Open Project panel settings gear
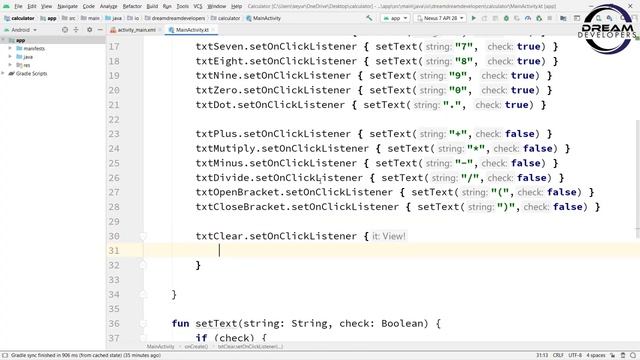This screenshot has width=640, height=360. tap(89, 30)
